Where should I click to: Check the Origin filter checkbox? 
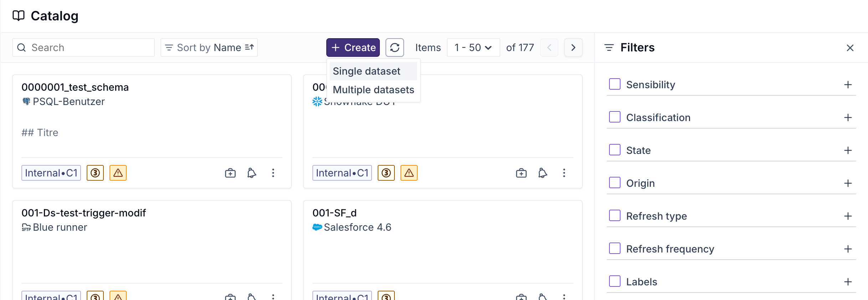615,183
